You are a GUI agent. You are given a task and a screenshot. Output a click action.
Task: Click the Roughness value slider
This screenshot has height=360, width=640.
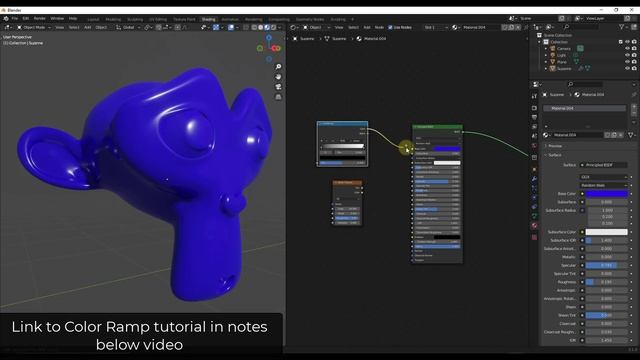[x=607, y=282]
